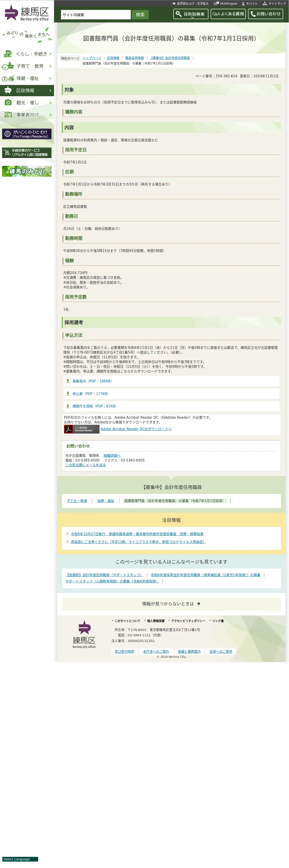Click the 保健・福祉 sidebar icon
The width and height of the screenshot is (289, 868).
[x=8, y=78]
